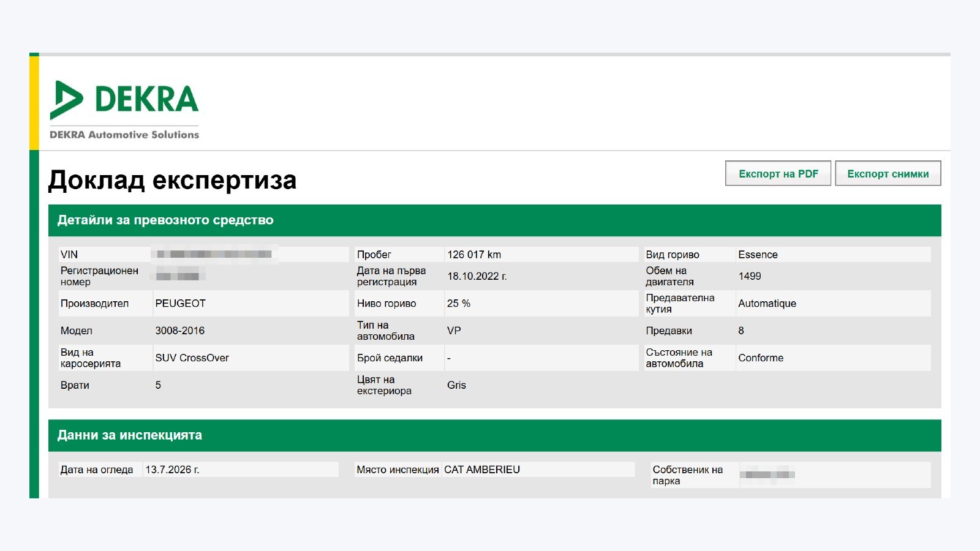Viewport: 980px width, 551px height.
Task: Select the model value 3008-2016
Action: [x=179, y=331]
